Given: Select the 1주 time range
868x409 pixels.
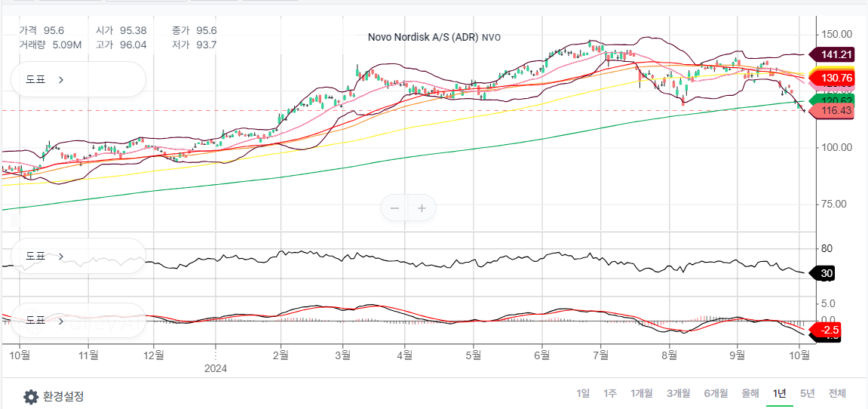Looking at the screenshot, I should (x=609, y=393).
